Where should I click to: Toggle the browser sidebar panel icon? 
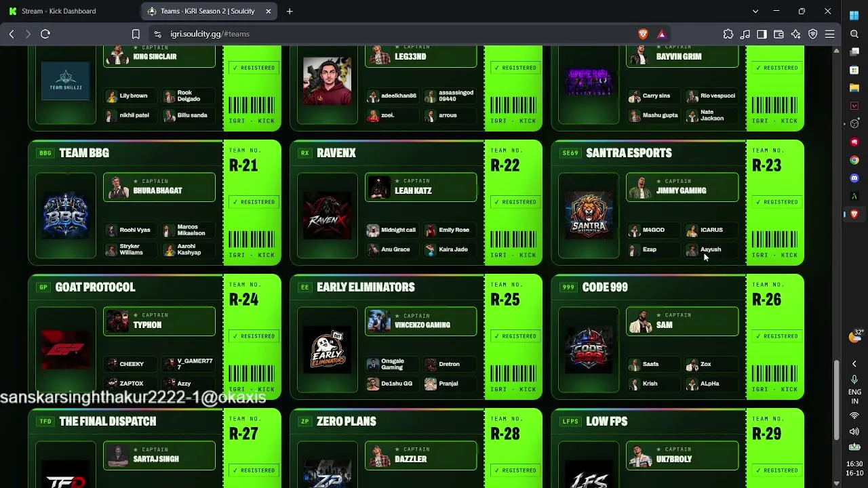point(762,34)
